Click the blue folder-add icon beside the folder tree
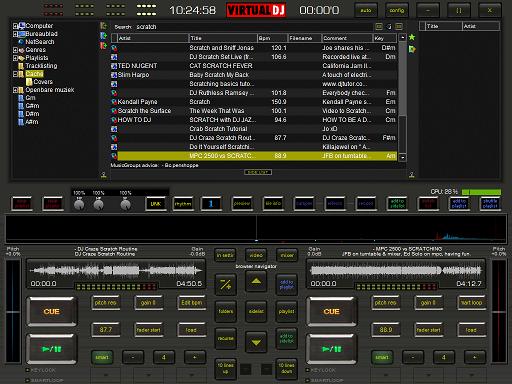This screenshot has width=512, height=384. point(103,36)
